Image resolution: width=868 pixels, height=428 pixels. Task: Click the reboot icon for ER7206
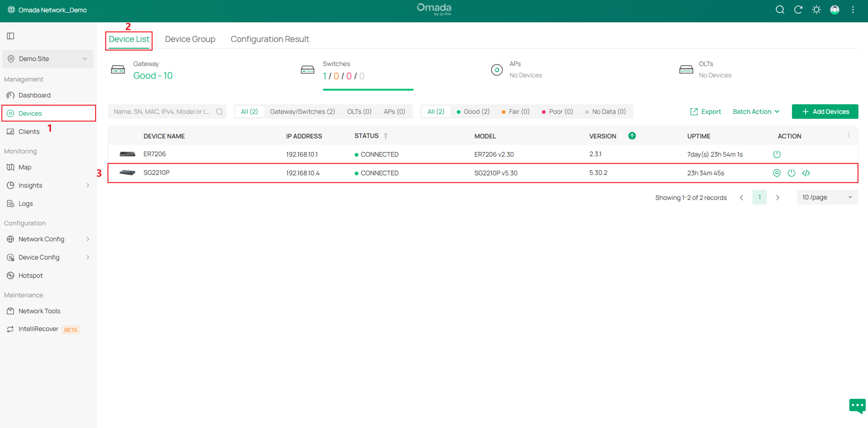pos(776,154)
